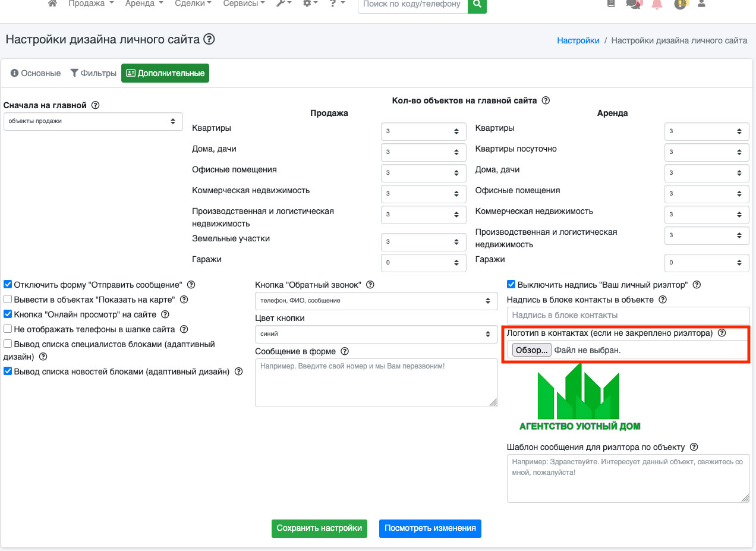This screenshot has width=756, height=551.
Task: Open the gear settings menu
Action: click(310, 4)
